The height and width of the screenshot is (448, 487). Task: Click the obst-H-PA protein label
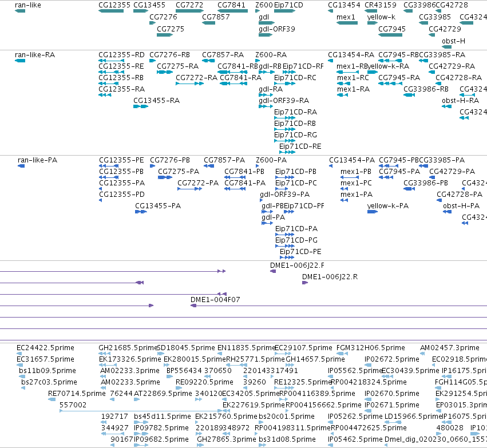(x=461, y=206)
